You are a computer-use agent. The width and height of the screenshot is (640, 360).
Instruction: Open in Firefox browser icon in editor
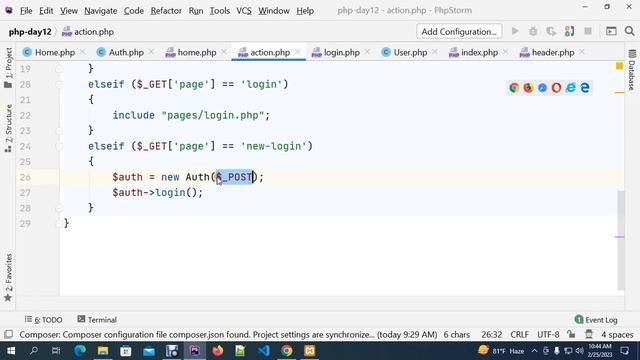tap(528, 87)
